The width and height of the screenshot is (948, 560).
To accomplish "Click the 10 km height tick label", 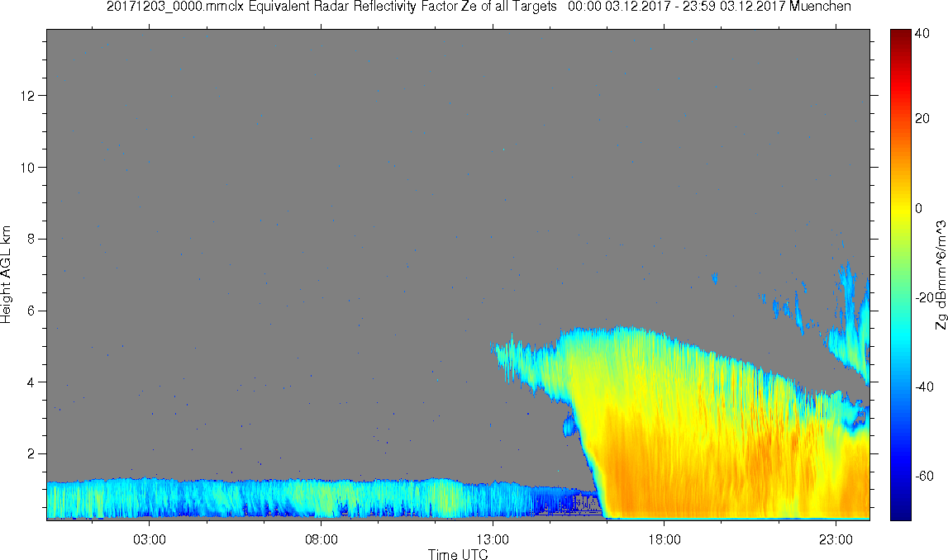I will point(27,168).
